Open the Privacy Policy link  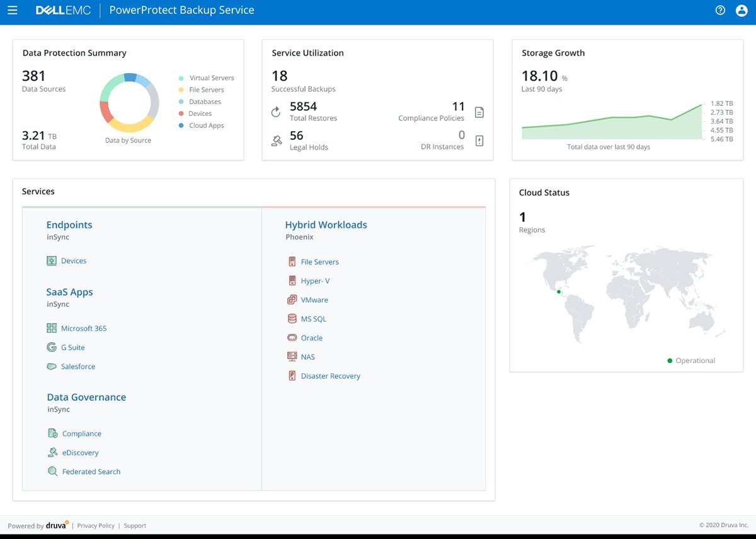(96, 525)
